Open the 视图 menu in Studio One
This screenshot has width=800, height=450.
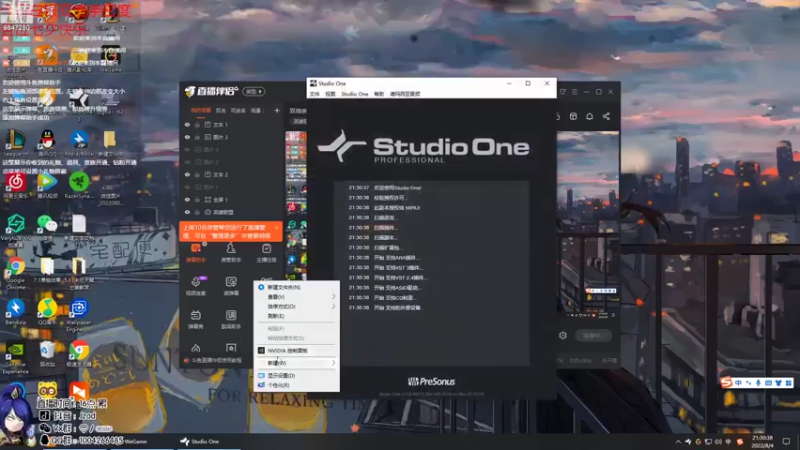331,94
